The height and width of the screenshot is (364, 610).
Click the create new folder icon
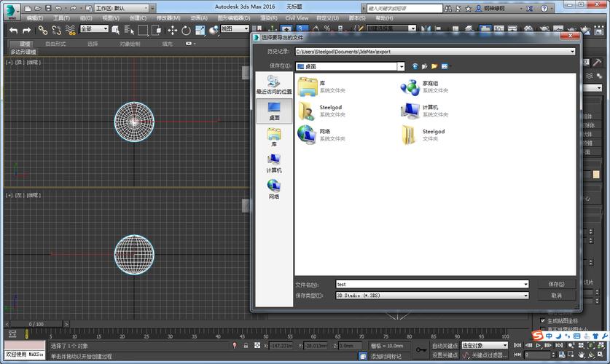[x=434, y=66]
